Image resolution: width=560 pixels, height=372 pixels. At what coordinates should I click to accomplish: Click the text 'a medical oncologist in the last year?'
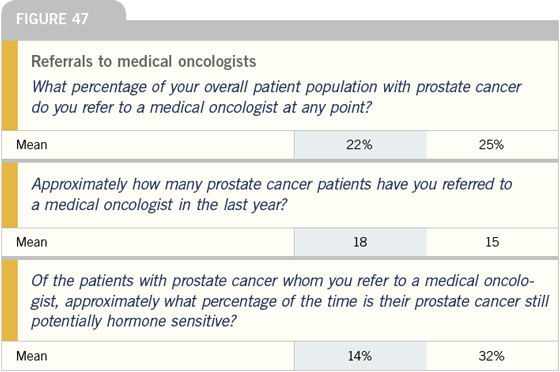click(159, 205)
